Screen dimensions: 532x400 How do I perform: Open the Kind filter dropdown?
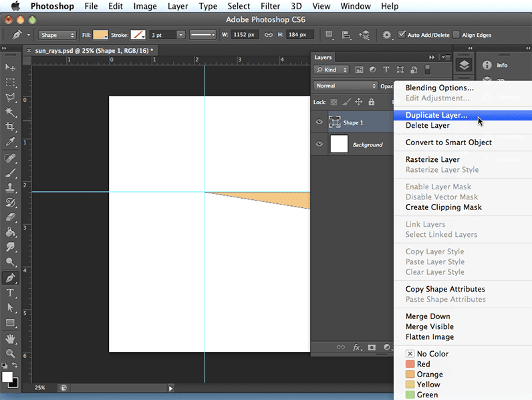(331, 70)
